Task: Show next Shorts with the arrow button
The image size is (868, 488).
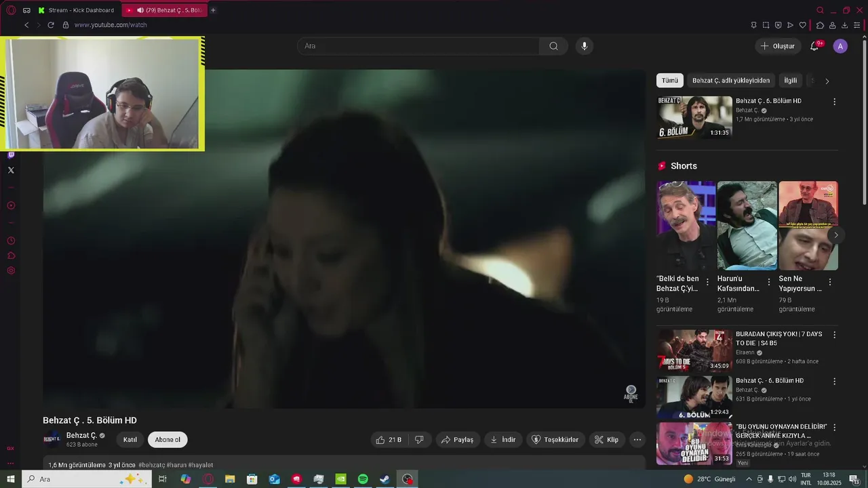Action: click(x=835, y=235)
